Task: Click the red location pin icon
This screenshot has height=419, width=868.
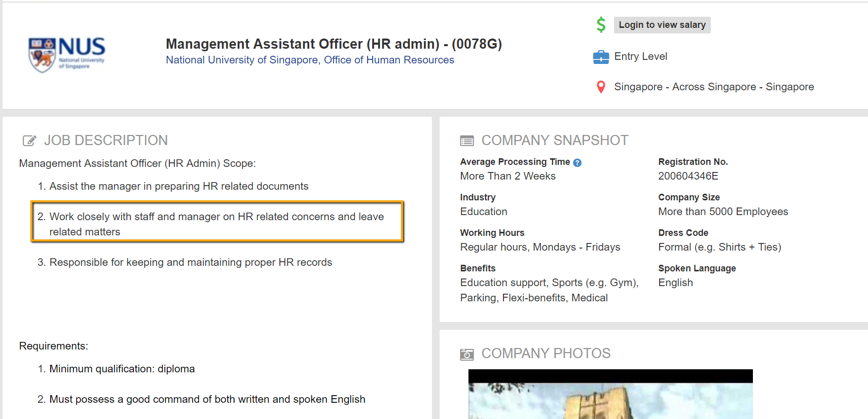Action: point(601,87)
